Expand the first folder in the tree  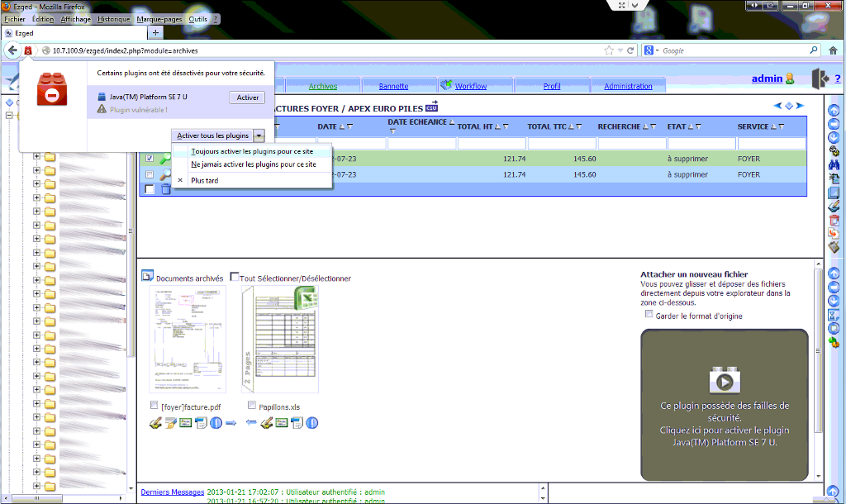point(36,155)
